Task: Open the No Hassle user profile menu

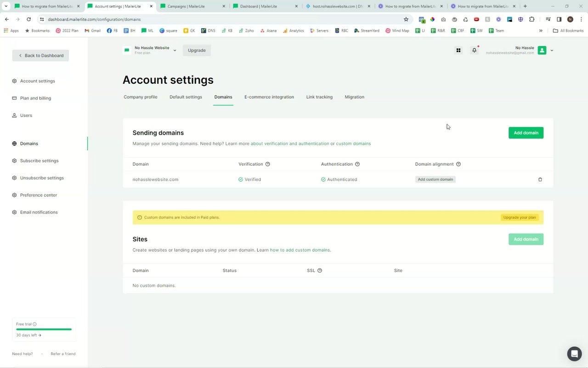Action: (551, 51)
